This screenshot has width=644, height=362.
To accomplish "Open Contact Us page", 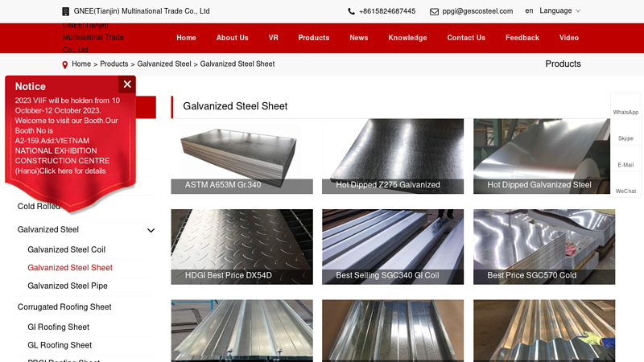I will click(466, 38).
